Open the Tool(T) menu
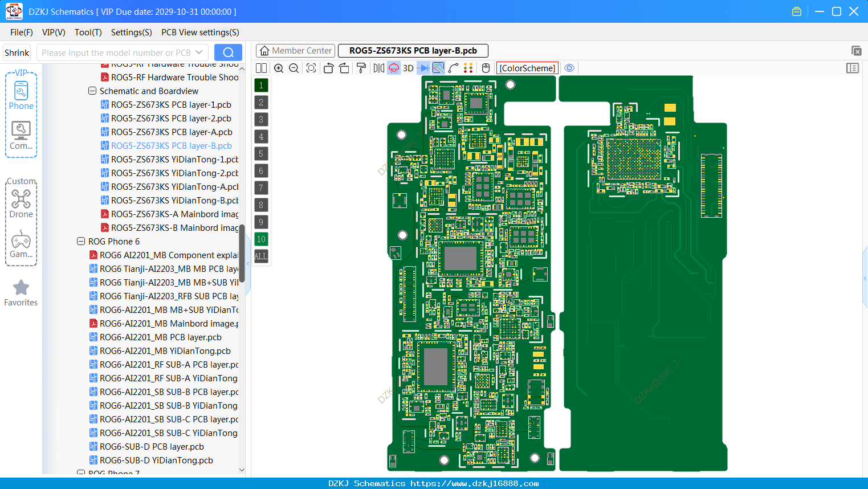Screen dimensions: 868x489 [88, 32]
